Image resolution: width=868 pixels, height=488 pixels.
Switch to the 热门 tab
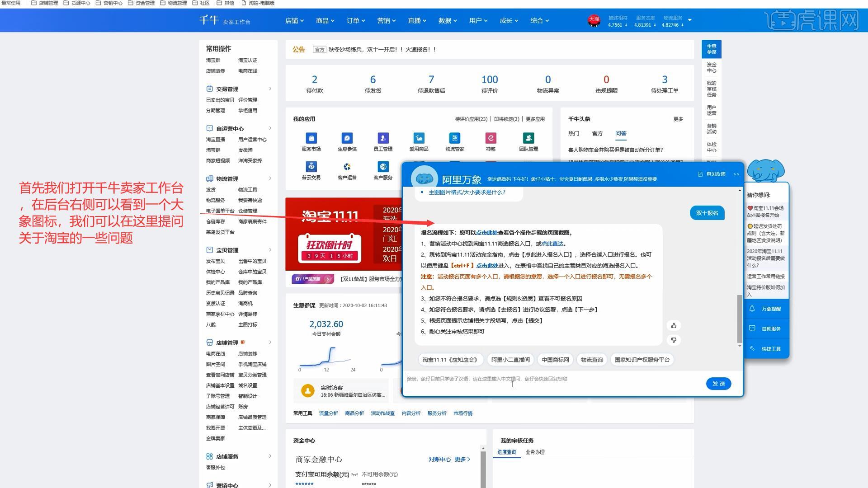tap(574, 133)
